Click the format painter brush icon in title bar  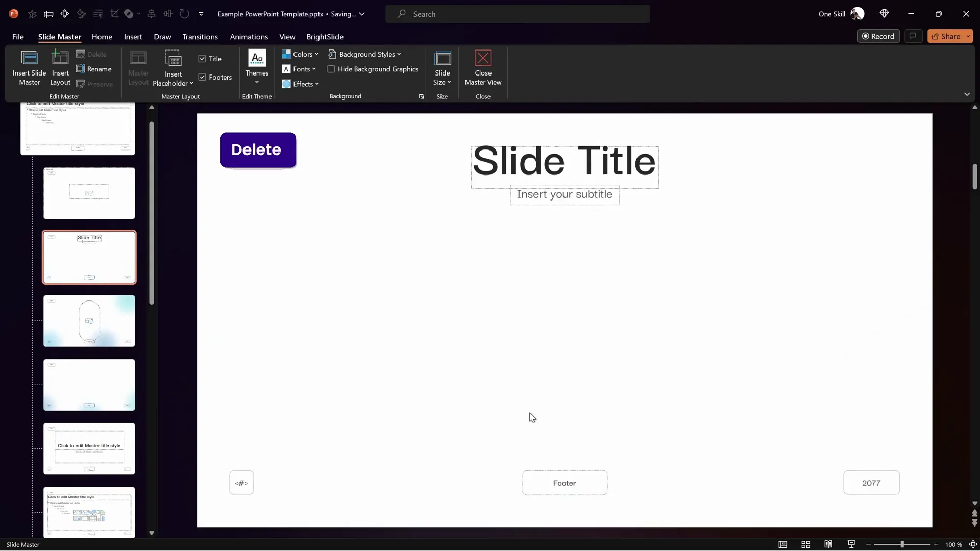[81, 14]
